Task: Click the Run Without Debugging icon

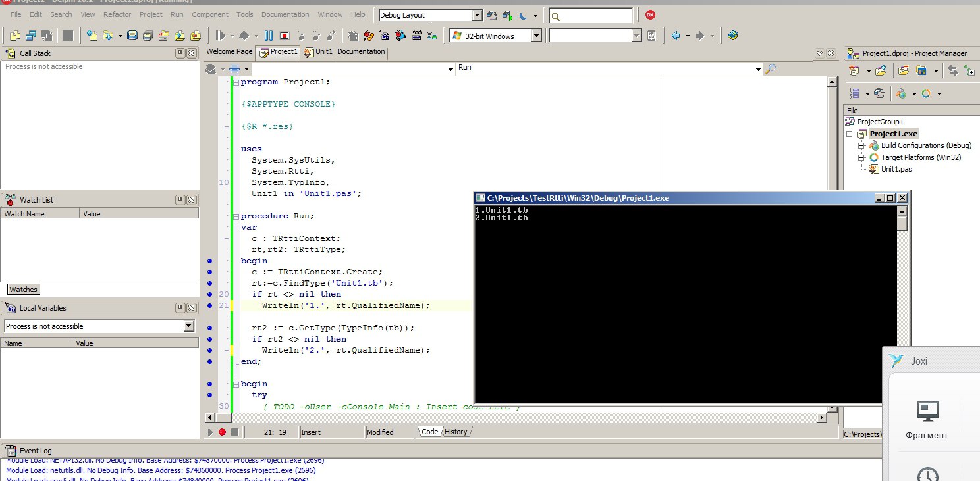Action: pyautogui.click(x=244, y=36)
